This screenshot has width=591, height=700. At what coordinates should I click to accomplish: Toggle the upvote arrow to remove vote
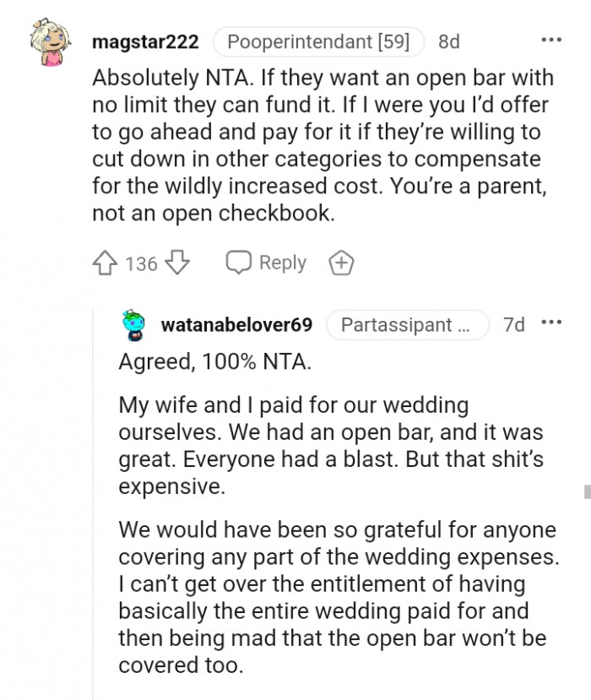coord(103,263)
